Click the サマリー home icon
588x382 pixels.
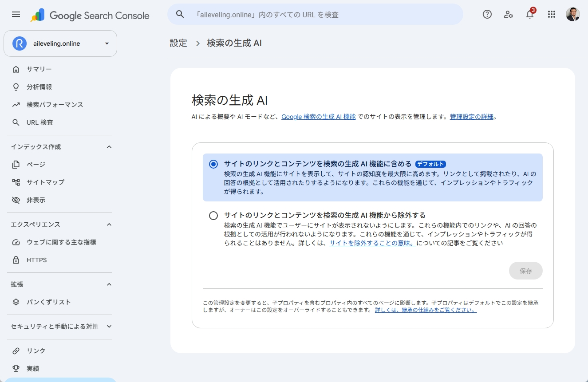pyautogui.click(x=16, y=69)
